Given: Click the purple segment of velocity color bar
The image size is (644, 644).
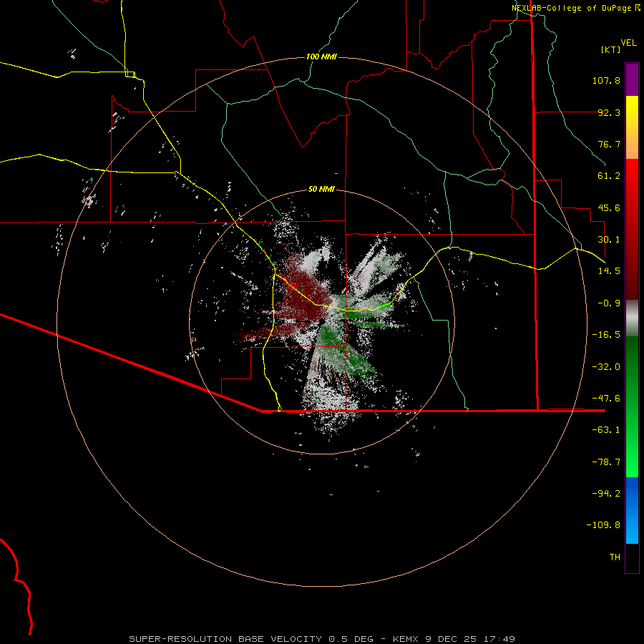Looking at the screenshot, I should (x=632, y=79).
